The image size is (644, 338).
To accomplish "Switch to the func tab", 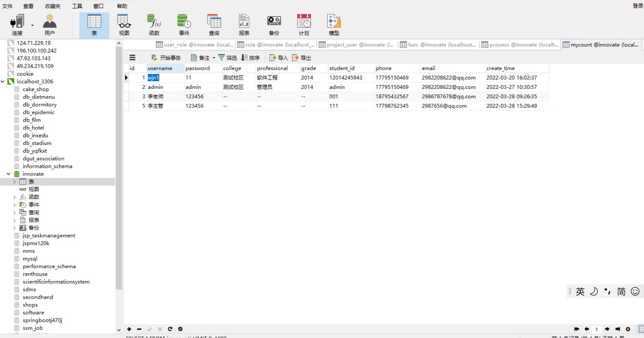I will [x=438, y=45].
